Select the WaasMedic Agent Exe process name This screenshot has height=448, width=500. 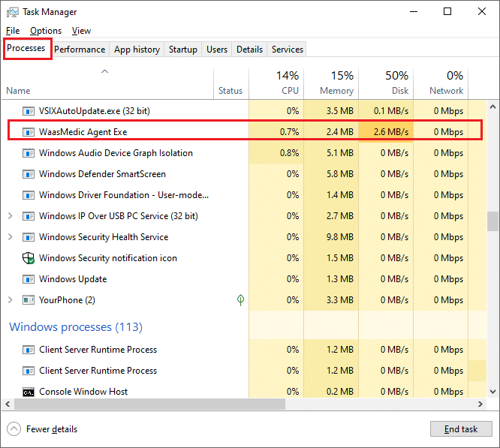tap(83, 132)
